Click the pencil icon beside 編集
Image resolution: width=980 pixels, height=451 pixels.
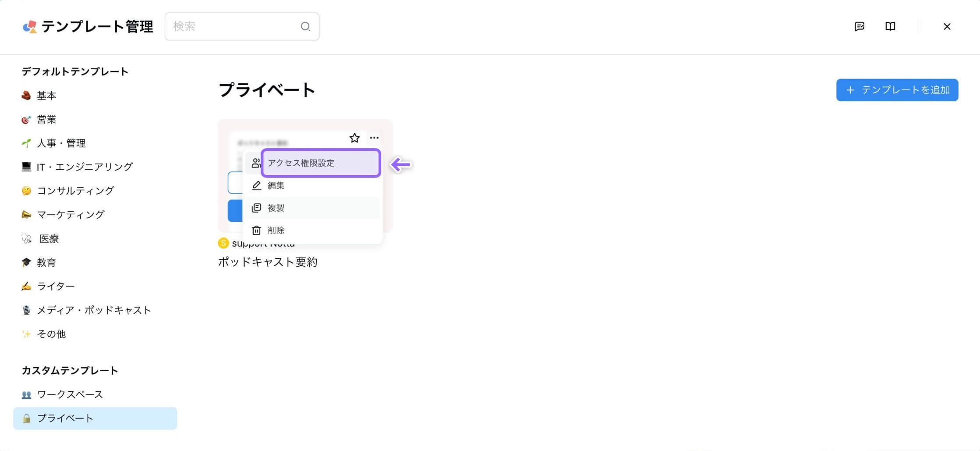tap(256, 186)
